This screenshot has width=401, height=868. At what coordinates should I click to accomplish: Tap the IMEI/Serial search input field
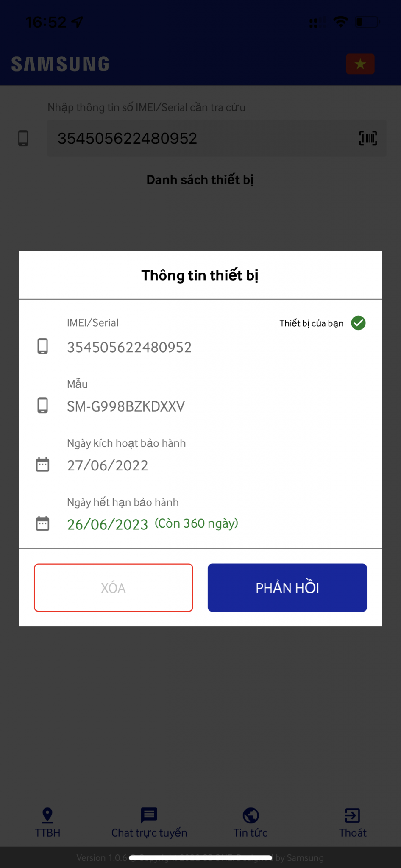tap(203, 138)
